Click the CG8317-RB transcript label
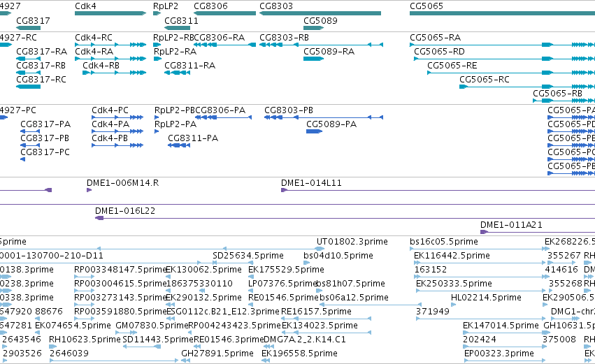The height and width of the screenshot is (364, 595). pyautogui.click(x=41, y=66)
